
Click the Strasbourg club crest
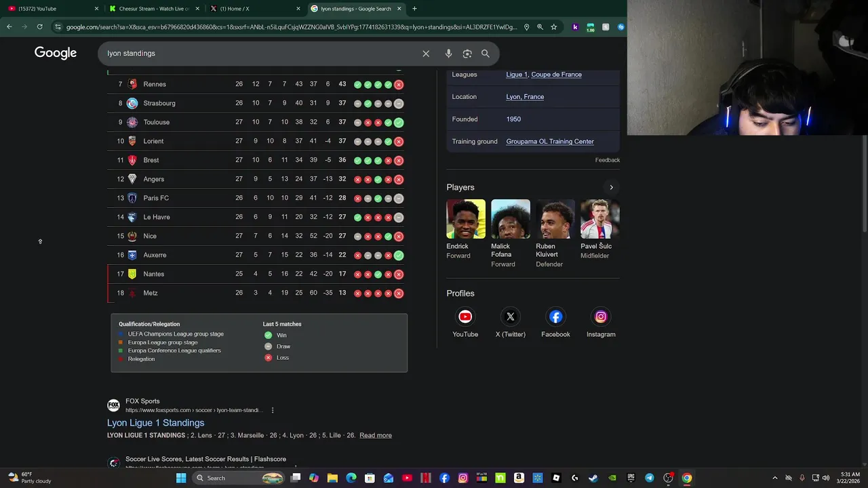(132, 103)
